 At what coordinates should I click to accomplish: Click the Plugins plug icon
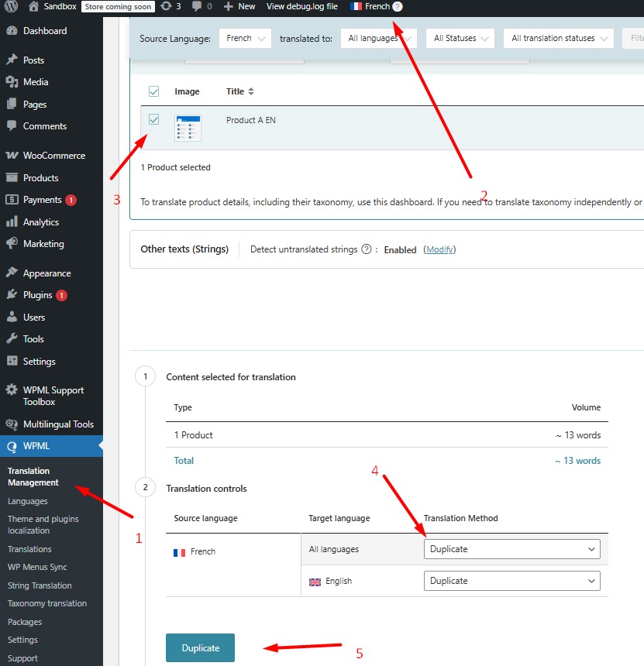12,295
